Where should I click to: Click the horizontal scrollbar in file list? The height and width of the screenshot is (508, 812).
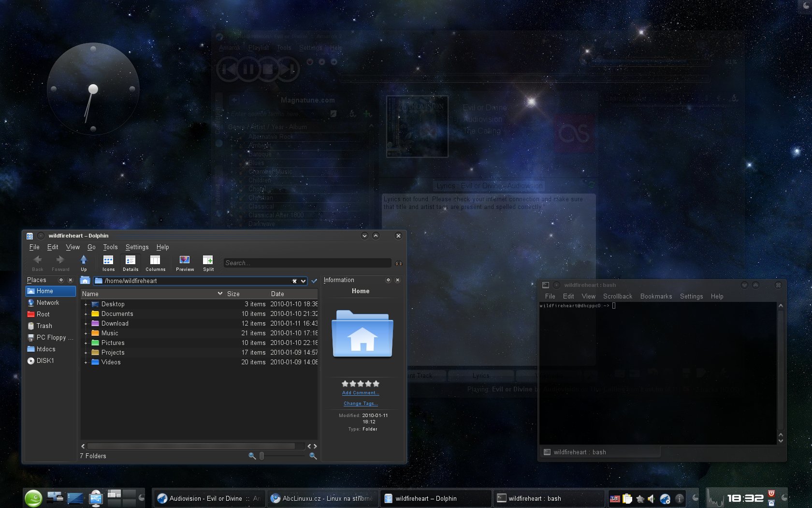tap(191, 446)
